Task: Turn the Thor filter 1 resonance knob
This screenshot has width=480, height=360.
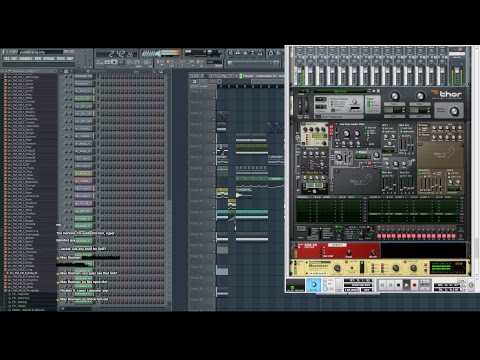Action: tap(357, 134)
